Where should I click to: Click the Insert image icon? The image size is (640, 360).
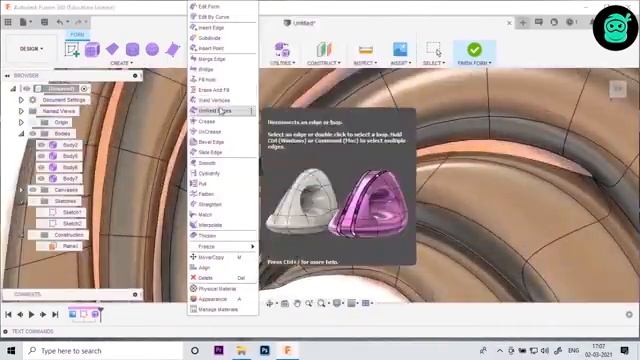click(400, 49)
